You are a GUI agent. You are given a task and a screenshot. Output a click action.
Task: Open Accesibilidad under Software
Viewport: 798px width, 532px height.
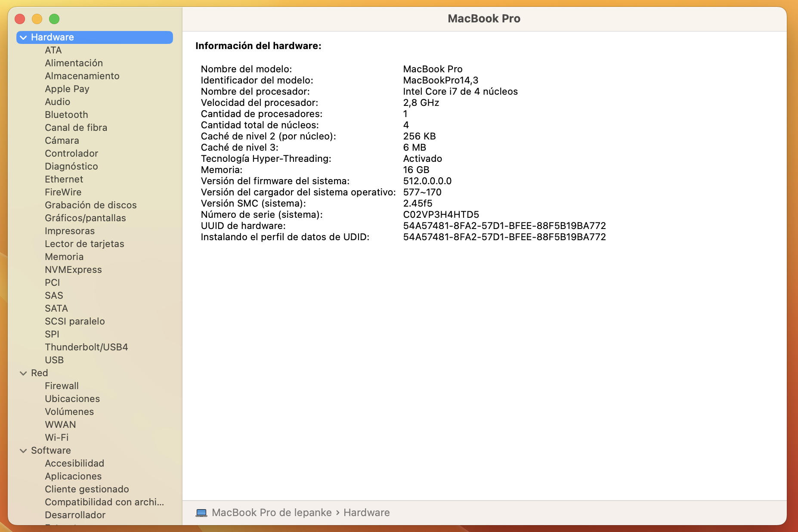click(74, 463)
